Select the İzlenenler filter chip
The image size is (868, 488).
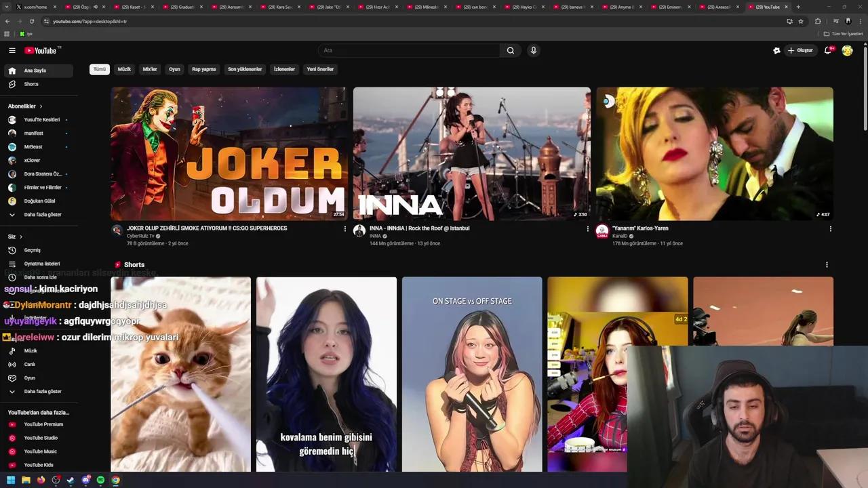[x=284, y=69]
